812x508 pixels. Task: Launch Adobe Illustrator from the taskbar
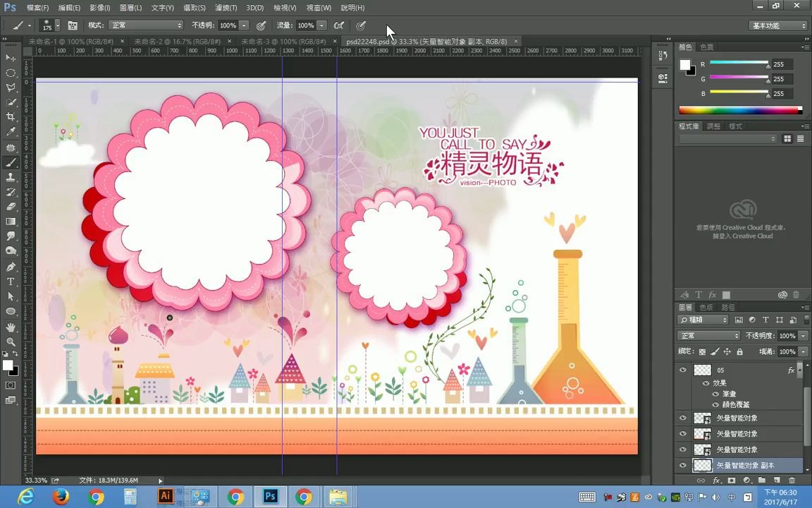coord(165,497)
